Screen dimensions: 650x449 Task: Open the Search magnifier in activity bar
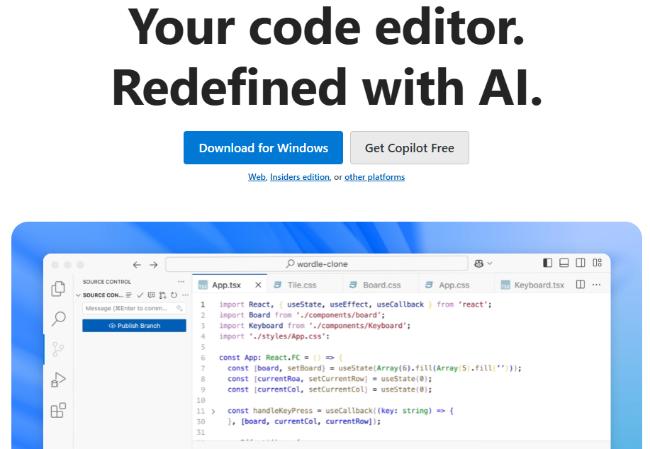tap(58, 318)
